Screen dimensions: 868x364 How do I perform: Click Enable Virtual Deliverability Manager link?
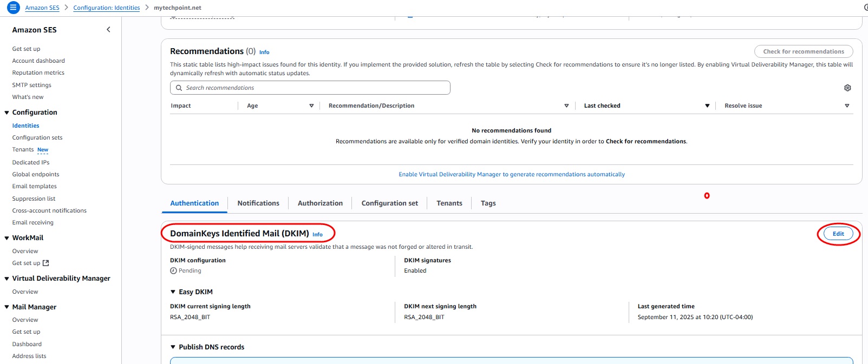512,175
